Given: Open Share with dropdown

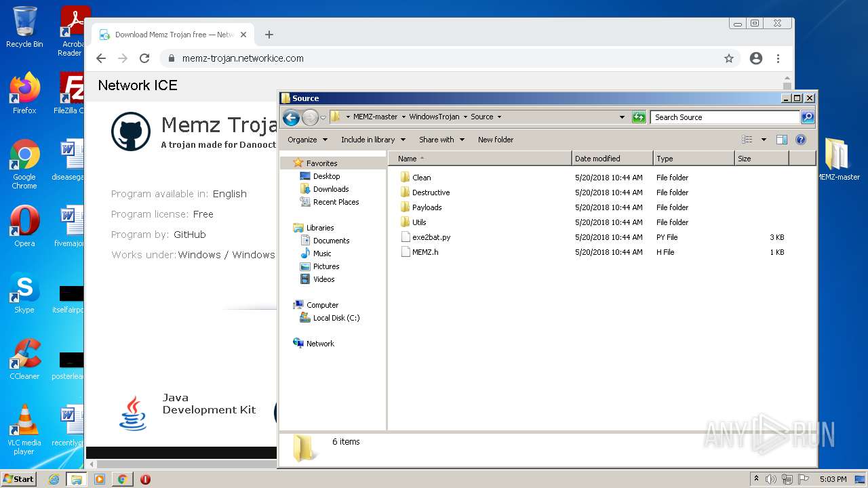Looking at the screenshot, I should (x=441, y=140).
